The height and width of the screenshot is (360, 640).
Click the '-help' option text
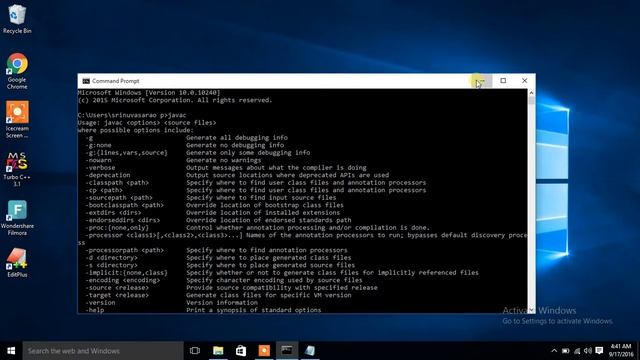click(95, 310)
